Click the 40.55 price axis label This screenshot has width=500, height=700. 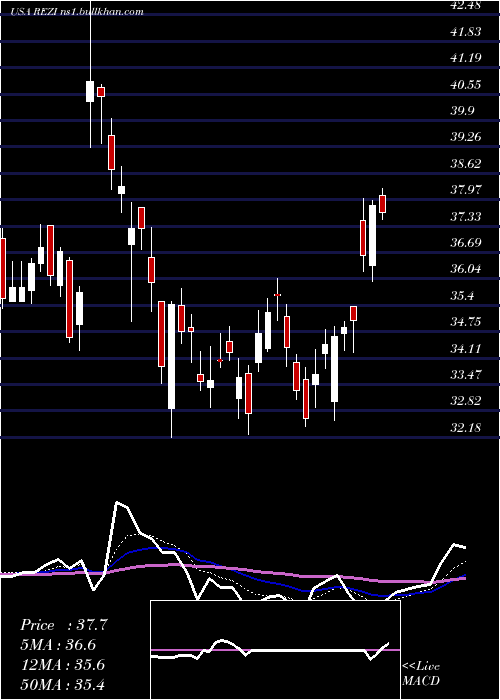point(466,84)
